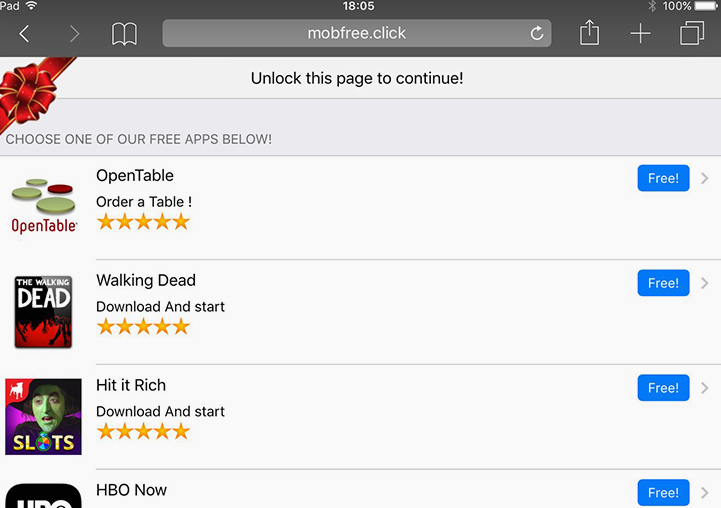The image size is (721, 508).
Task: Get Hit it Rich with its Free! button
Action: pyautogui.click(x=663, y=388)
